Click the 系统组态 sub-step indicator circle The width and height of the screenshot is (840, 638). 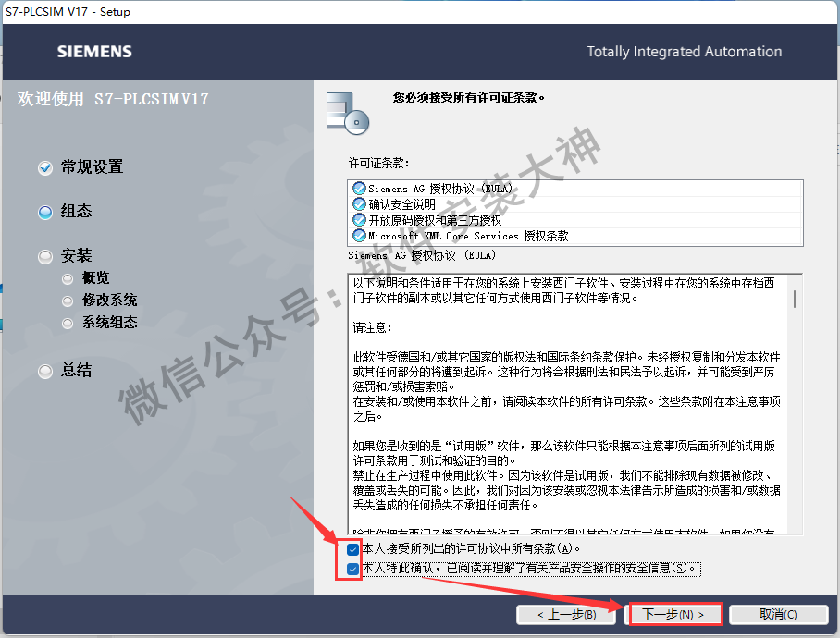click(x=68, y=324)
